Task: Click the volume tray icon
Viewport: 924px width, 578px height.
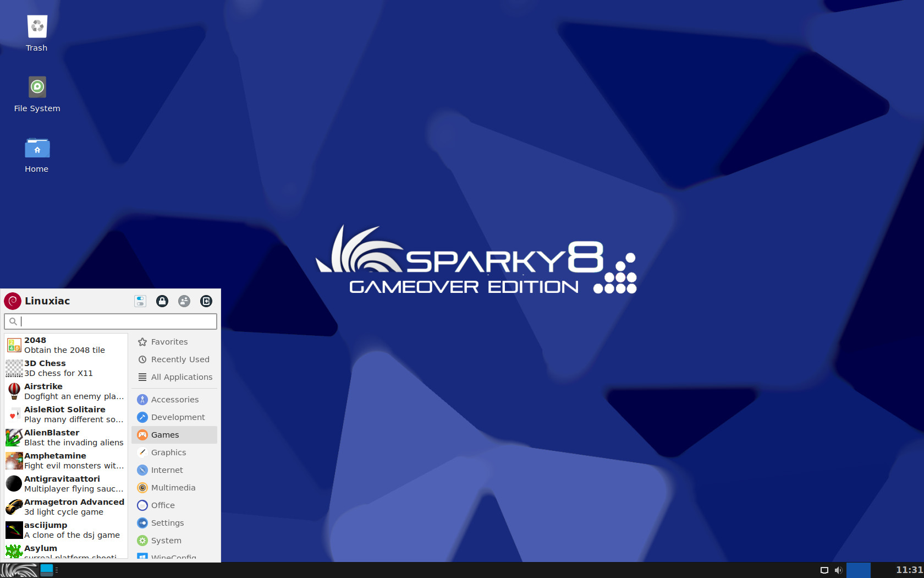Action: click(838, 570)
